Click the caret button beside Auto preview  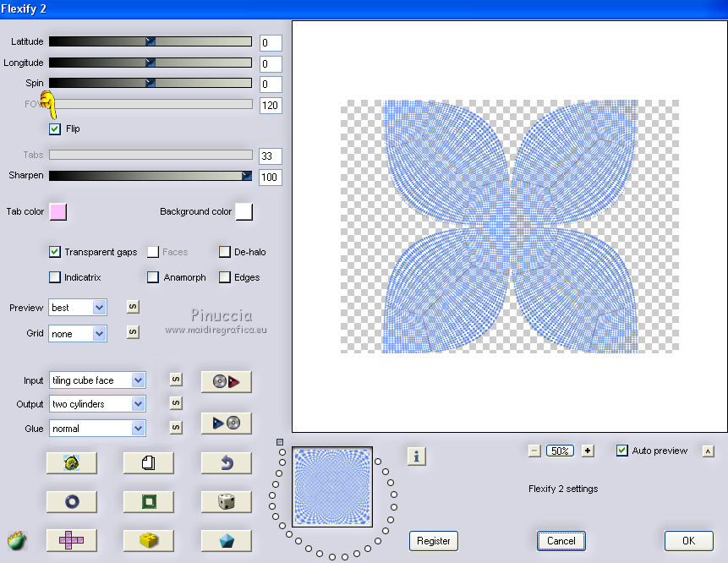708,451
